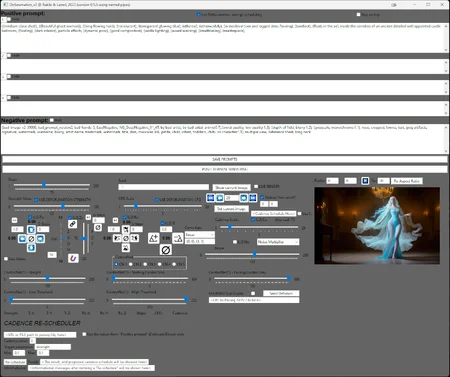The width and height of the screenshot is (450, 377).
Task: Click the large zero-reset circle-slash icon
Action: (x=166, y=249)
